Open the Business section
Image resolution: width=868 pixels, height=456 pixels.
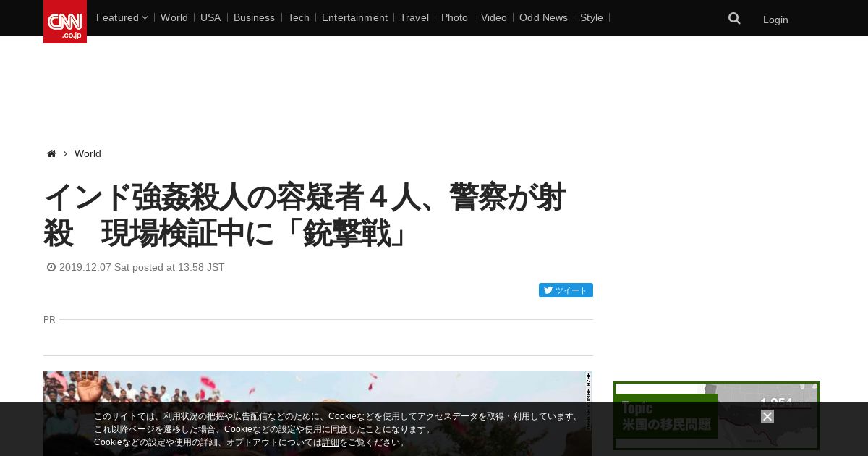point(254,17)
